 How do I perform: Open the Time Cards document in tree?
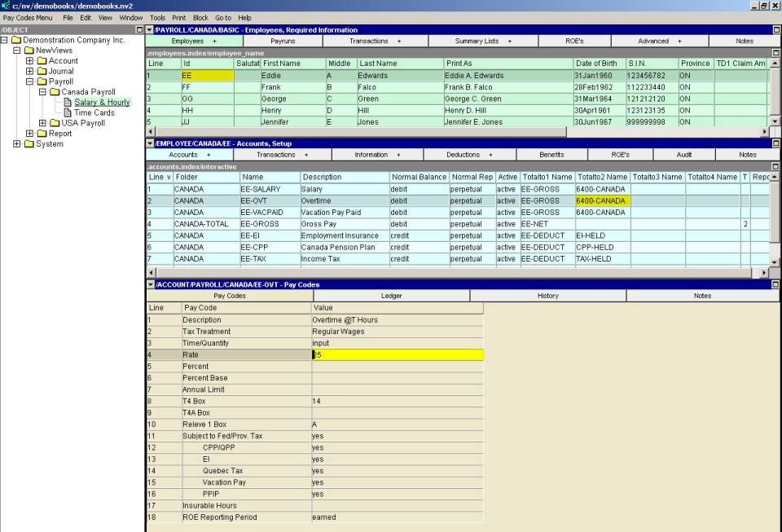[x=94, y=112]
